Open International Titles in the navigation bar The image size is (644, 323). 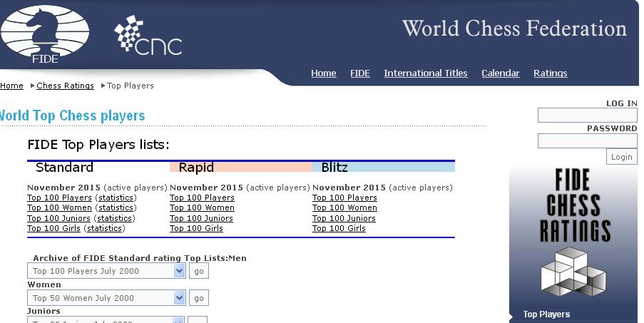coord(425,73)
